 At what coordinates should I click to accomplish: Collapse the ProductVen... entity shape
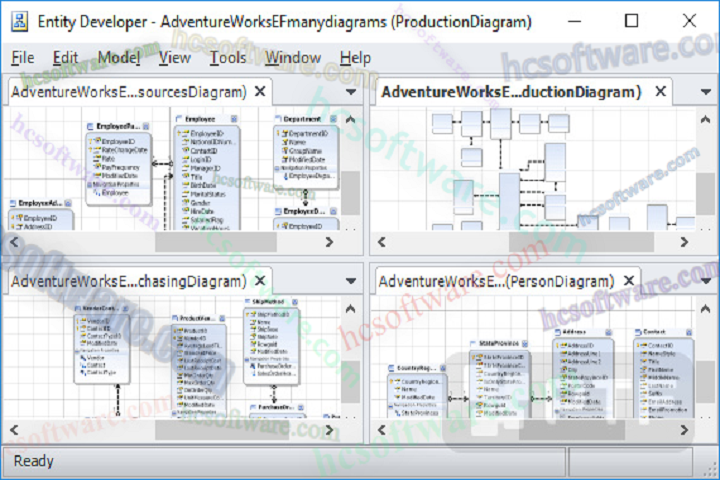(222, 318)
